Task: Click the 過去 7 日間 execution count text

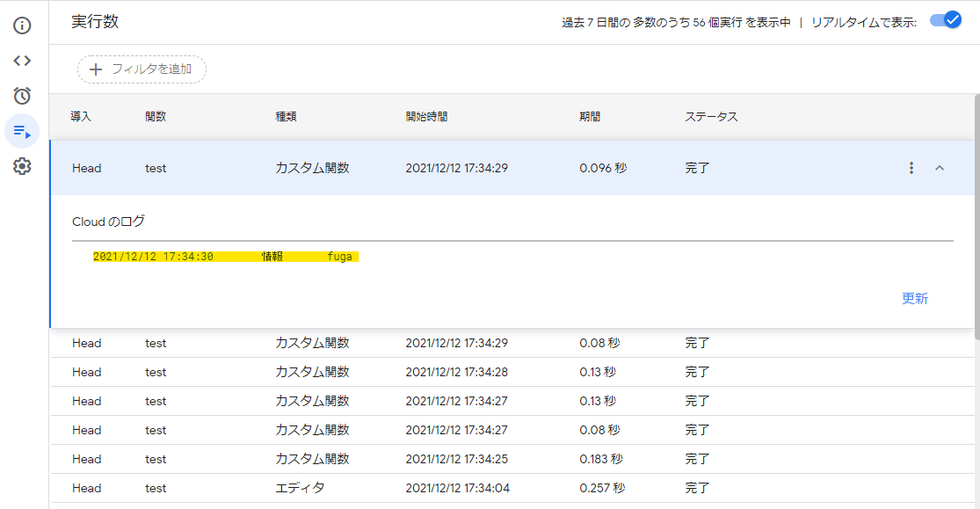Action: click(676, 23)
